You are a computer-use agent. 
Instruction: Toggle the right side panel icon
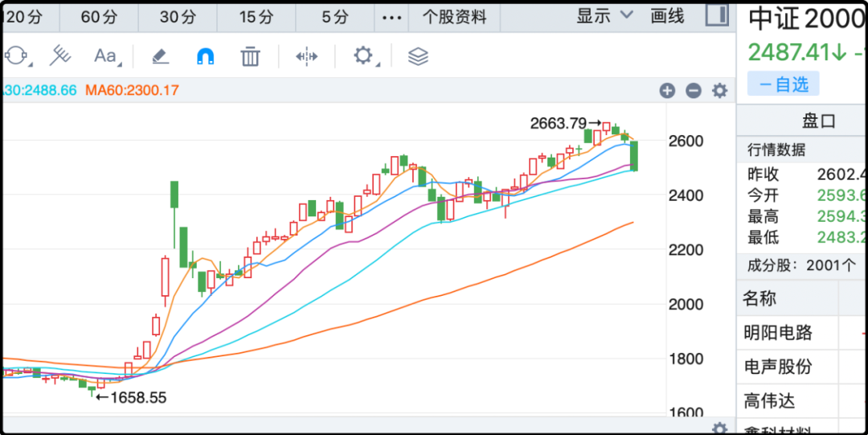point(717,15)
